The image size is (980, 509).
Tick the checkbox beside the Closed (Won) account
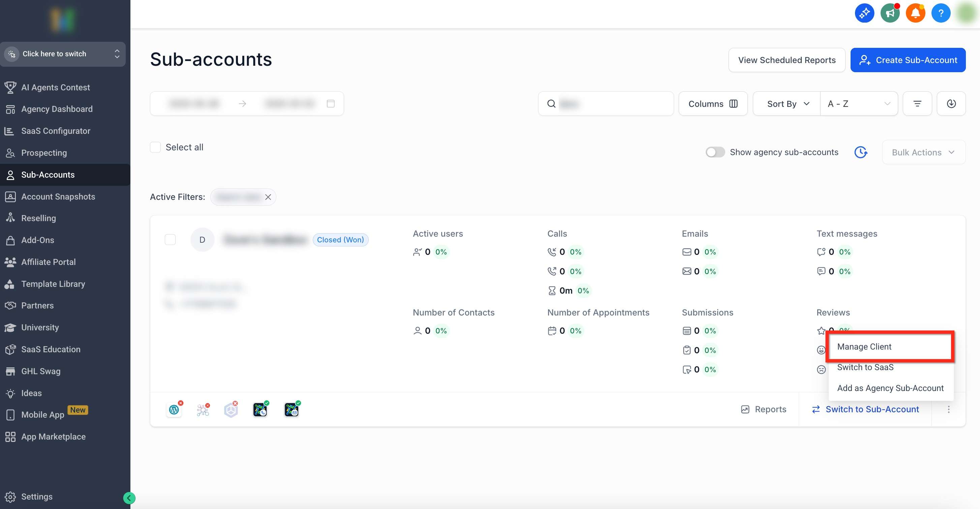pyautogui.click(x=170, y=240)
